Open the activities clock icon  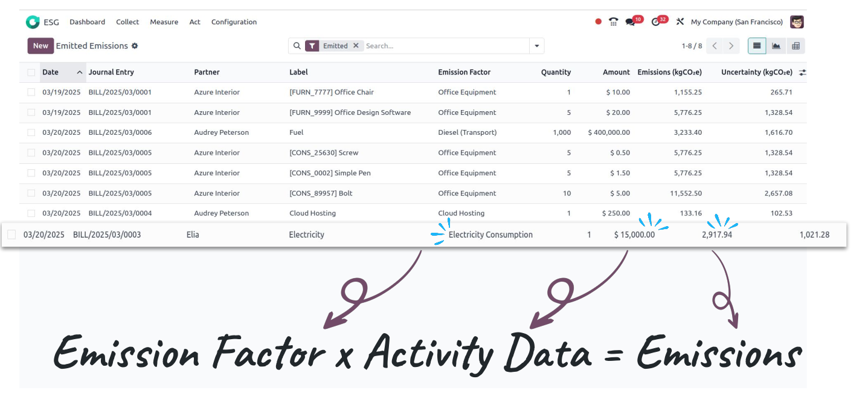pos(656,22)
